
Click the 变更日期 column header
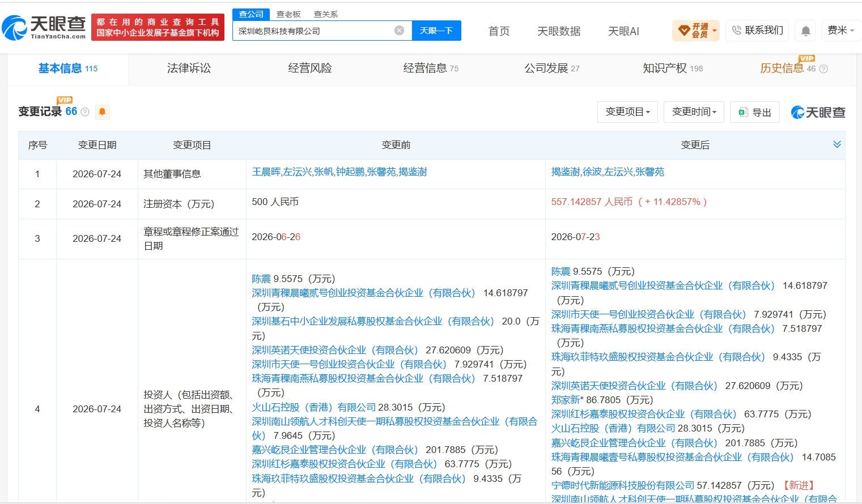click(97, 145)
